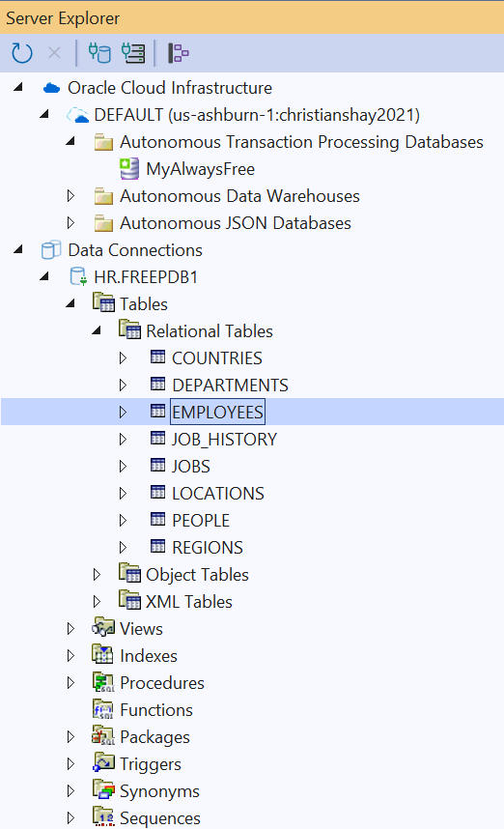
Task: Click the Procedures node icon
Action: pos(103,682)
